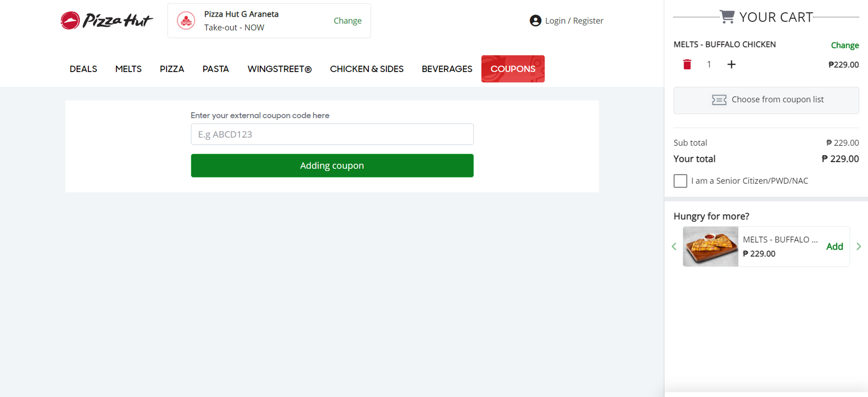Click the Sub total label
The height and width of the screenshot is (397, 868).
[690, 143]
